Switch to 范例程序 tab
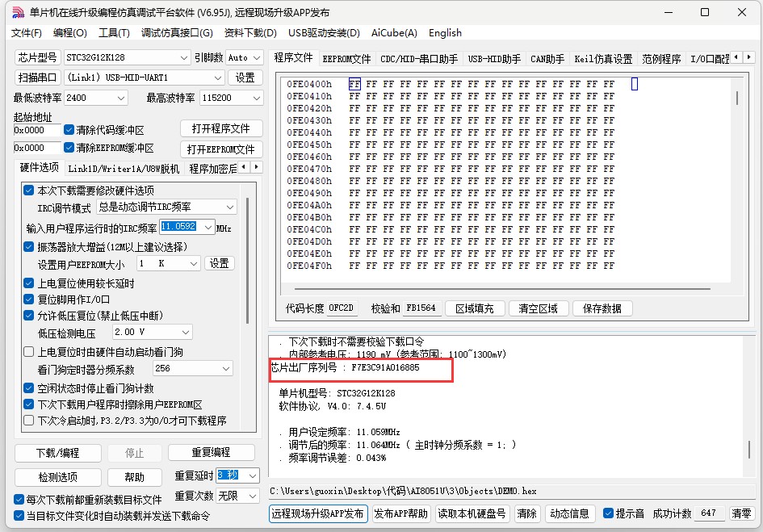This screenshot has height=532, width=763. [660, 59]
